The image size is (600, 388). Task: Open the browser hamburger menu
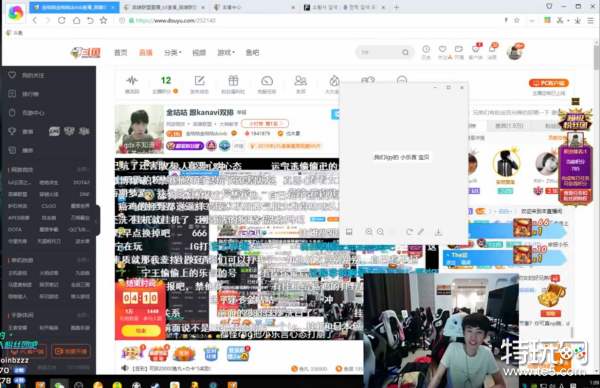[x=590, y=21]
